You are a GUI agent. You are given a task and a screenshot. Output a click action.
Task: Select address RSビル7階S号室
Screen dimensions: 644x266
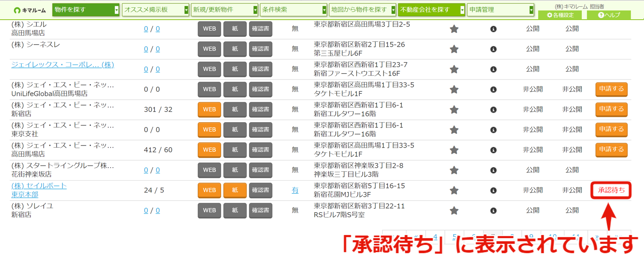click(339, 215)
